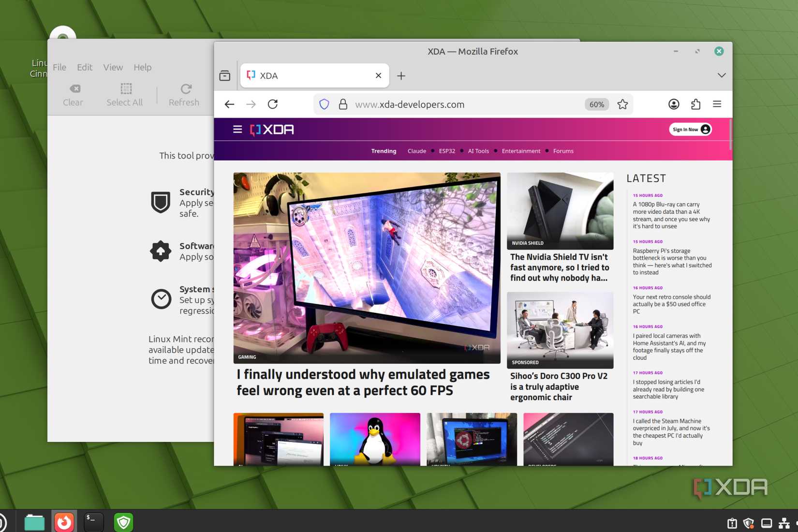Reload the page in Firefox
This screenshot has width=798, height=532.
(x=273, y=104)
